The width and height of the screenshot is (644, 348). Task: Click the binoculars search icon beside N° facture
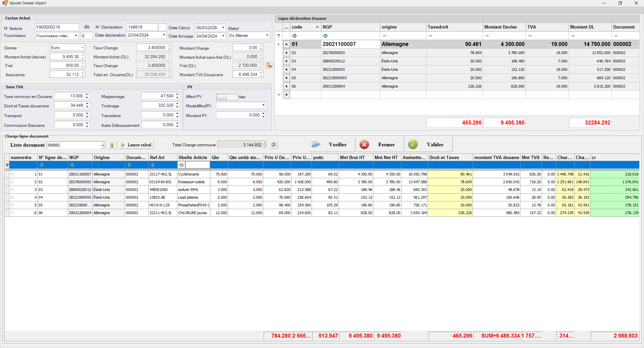click(87, 27)
